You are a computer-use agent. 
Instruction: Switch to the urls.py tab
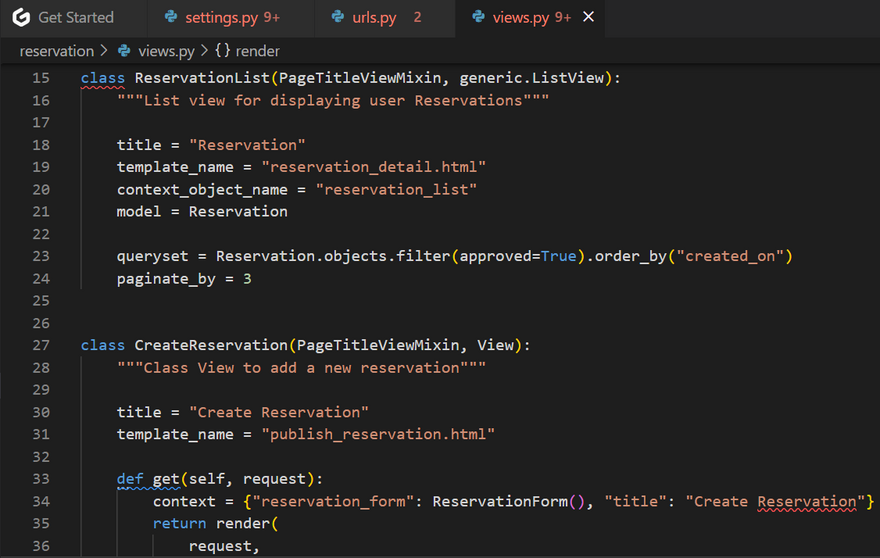coord(375,17)
